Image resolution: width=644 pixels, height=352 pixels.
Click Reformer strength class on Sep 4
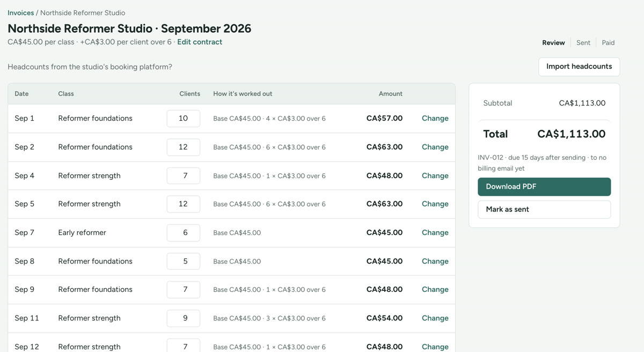tap(89, 175)
